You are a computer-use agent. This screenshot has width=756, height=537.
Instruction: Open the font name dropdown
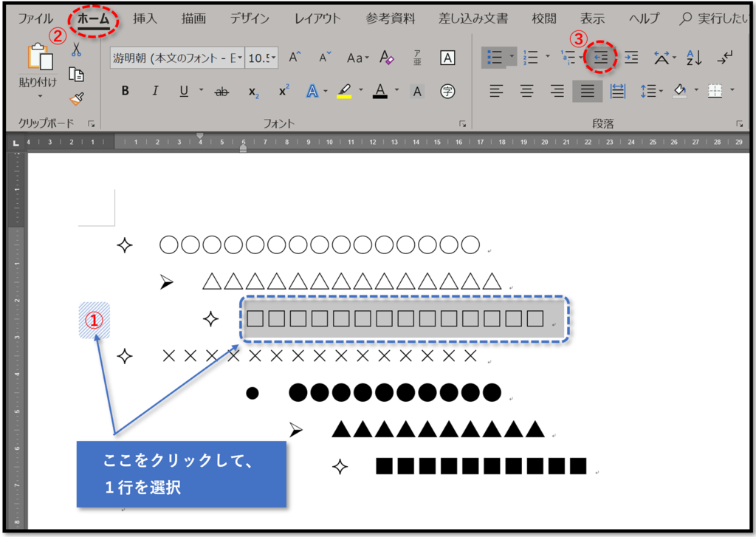pos(240,59)
